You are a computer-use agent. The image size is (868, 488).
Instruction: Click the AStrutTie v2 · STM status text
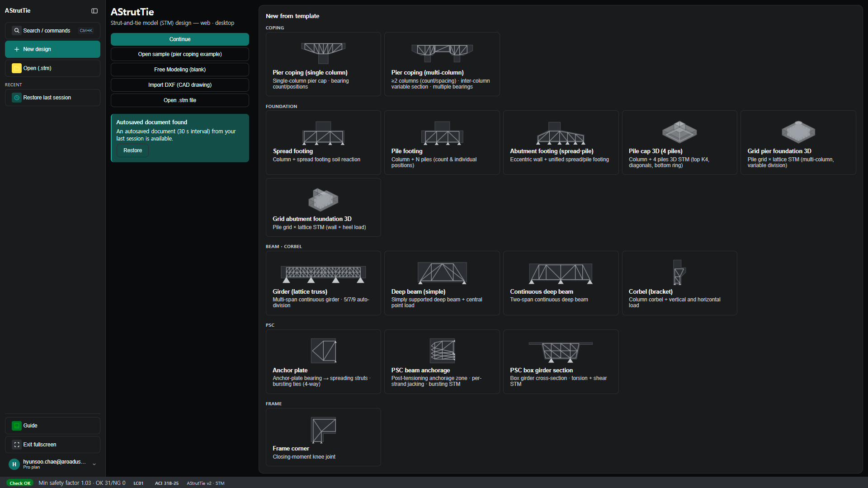coord(206,483)
